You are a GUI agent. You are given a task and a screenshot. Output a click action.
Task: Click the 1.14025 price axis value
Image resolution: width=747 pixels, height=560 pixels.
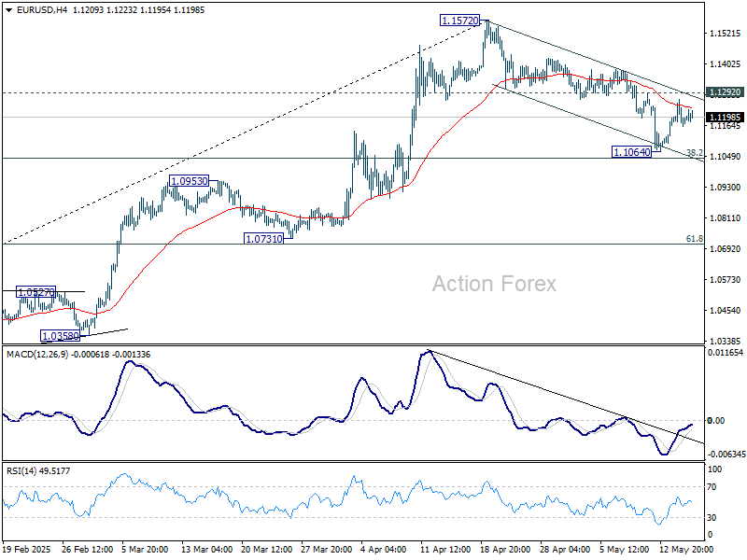coord(726,63)
